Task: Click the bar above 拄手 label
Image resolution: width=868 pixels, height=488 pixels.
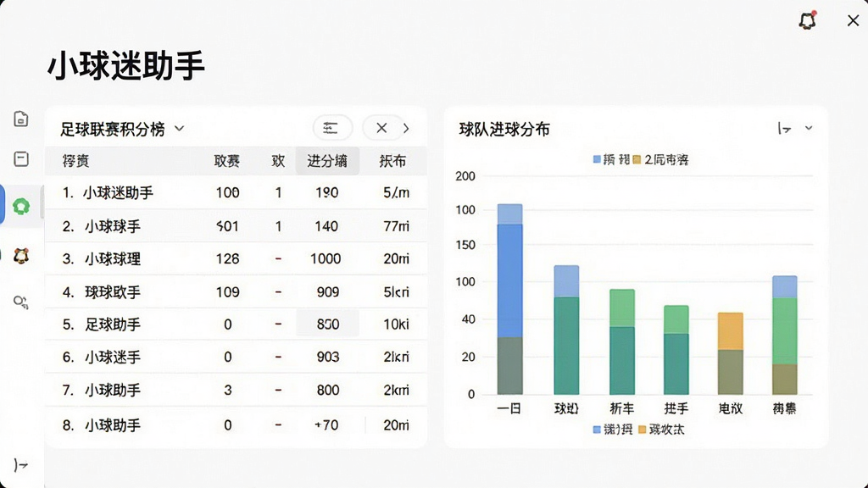Action: point(676,350)
